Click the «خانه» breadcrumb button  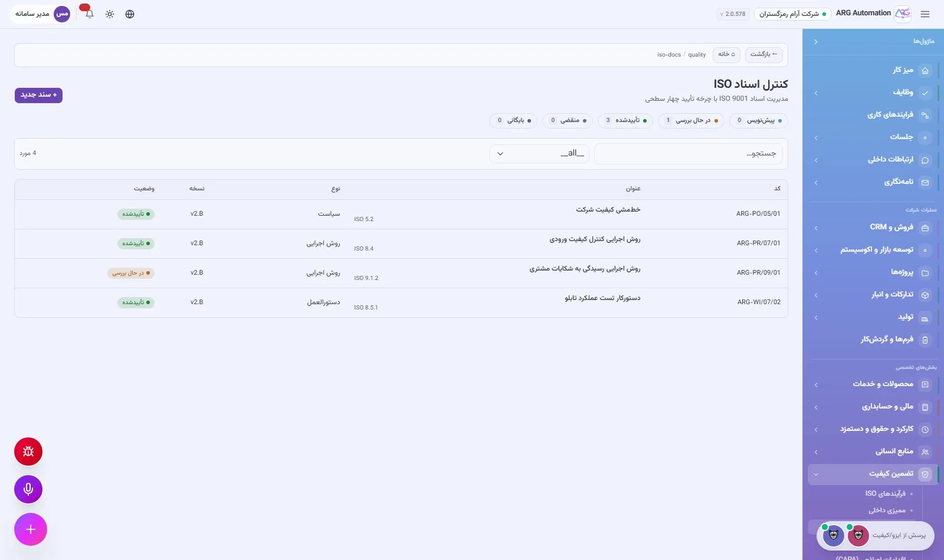pos(726,54)
